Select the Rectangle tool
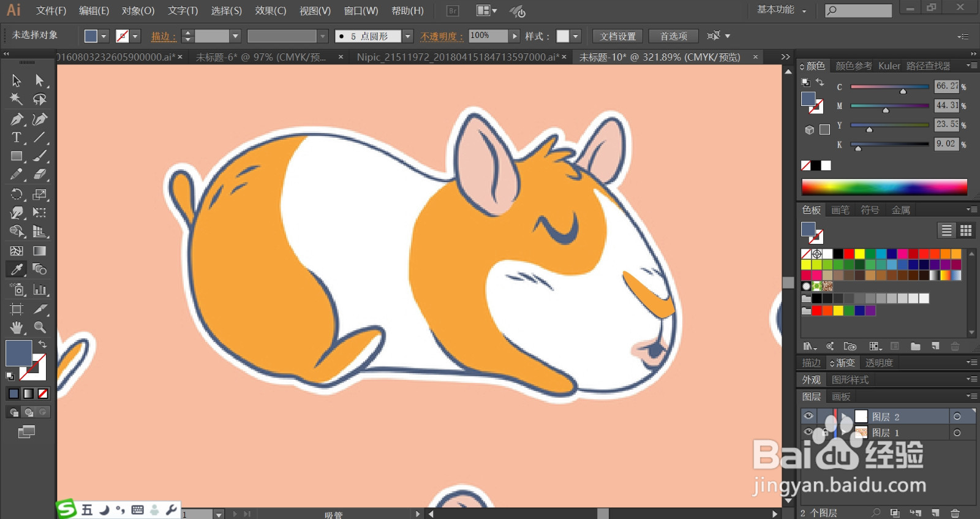 (x=17, y=156)
